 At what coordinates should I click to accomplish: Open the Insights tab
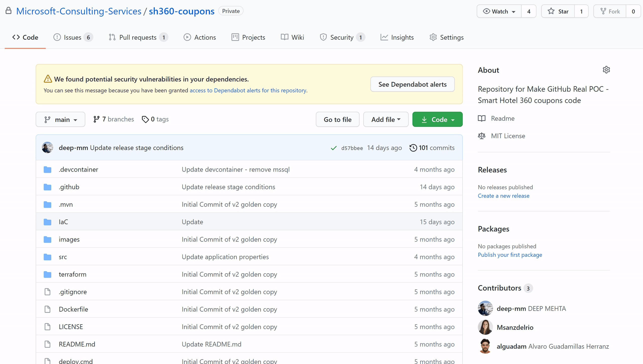point(397,37)
